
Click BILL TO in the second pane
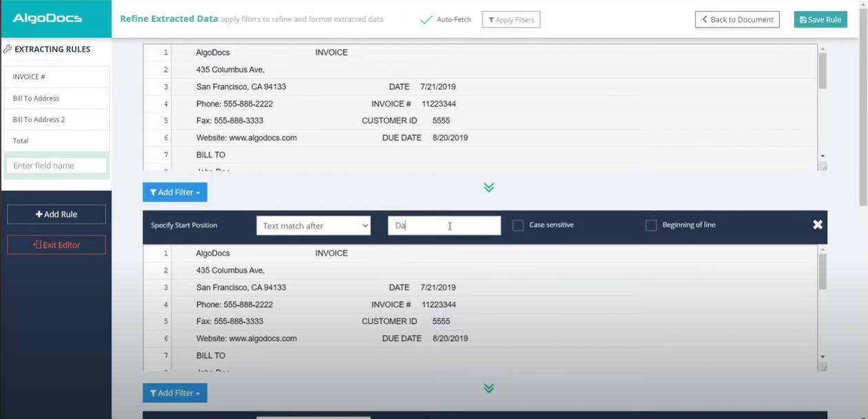point(211,356)
